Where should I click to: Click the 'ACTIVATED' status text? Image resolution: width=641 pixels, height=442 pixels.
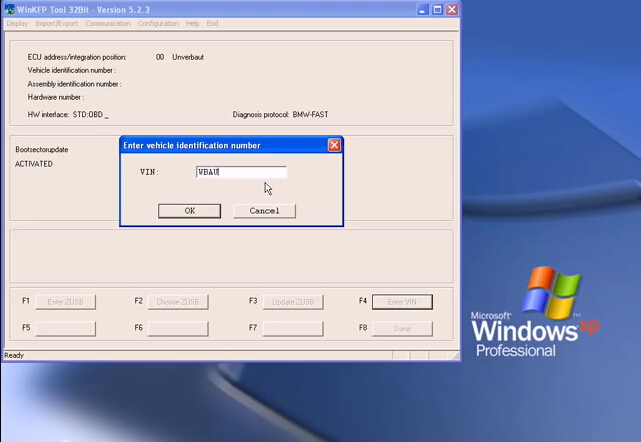34,164
